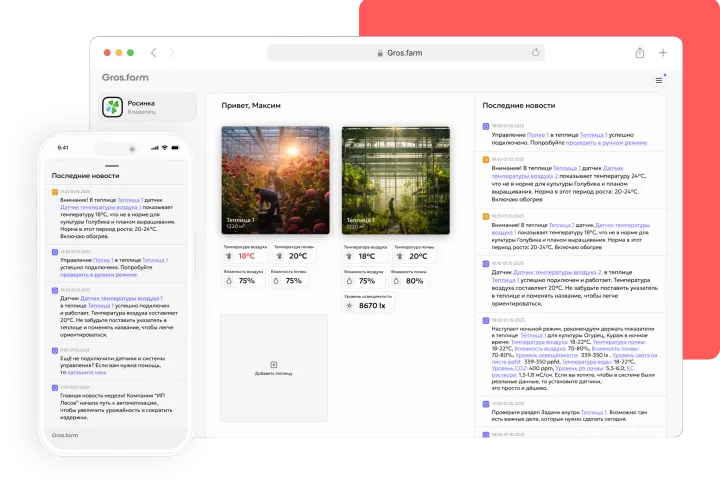The image size is (720, 484).
Task: Open the hamburger menu in Gros.farm
Action: click(x=659, y=80)
